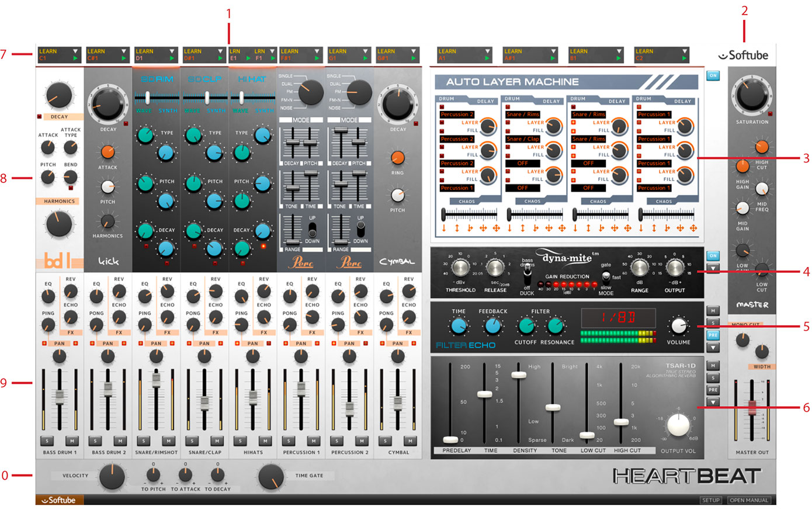
Task: Click the Filter Echo Time knob
Action: pyautogui.click(x=459, y=326)
